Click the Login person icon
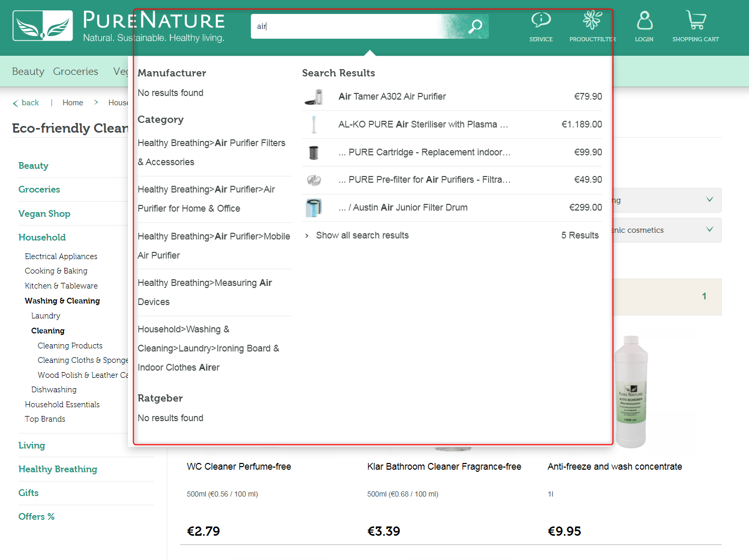This screenshot has width=749, height=560. click(644, 21)
